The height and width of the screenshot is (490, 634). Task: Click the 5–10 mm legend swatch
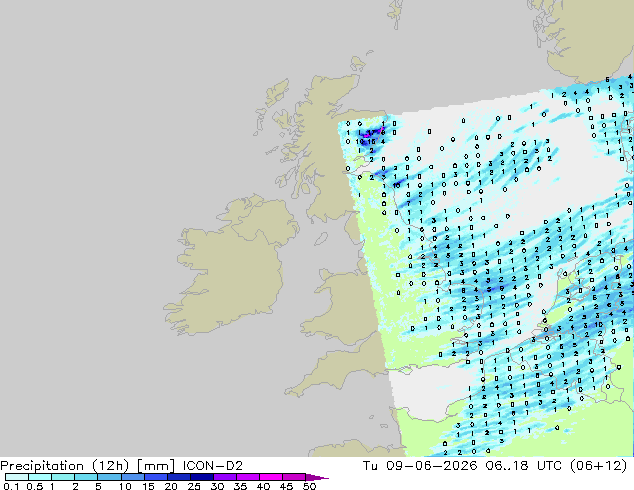point(109,477)
